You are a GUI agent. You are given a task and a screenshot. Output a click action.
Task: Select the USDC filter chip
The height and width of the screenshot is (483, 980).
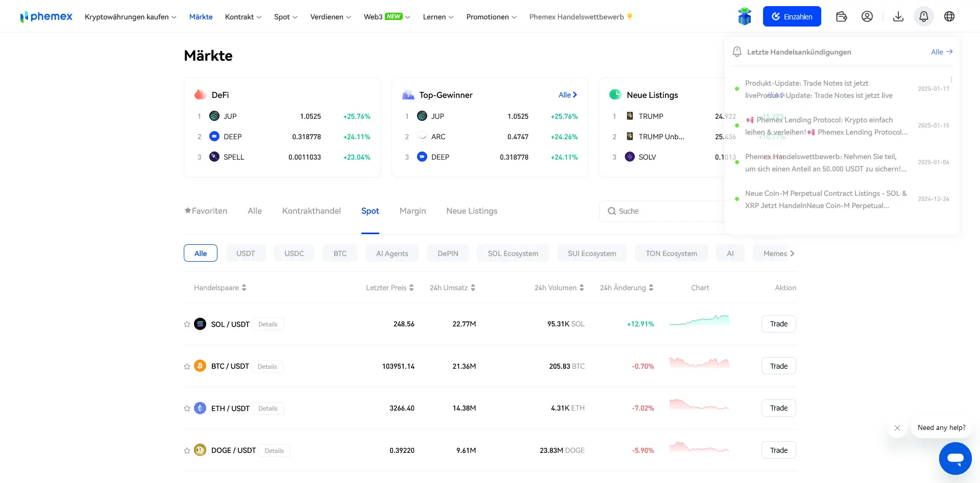pos(294,253)
